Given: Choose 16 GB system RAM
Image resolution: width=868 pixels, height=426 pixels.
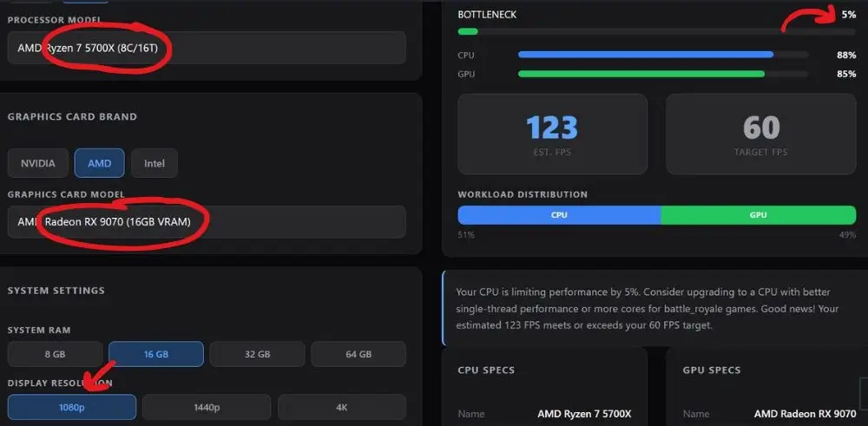Looking at the screenshot, I should click(x=156, y=354).
